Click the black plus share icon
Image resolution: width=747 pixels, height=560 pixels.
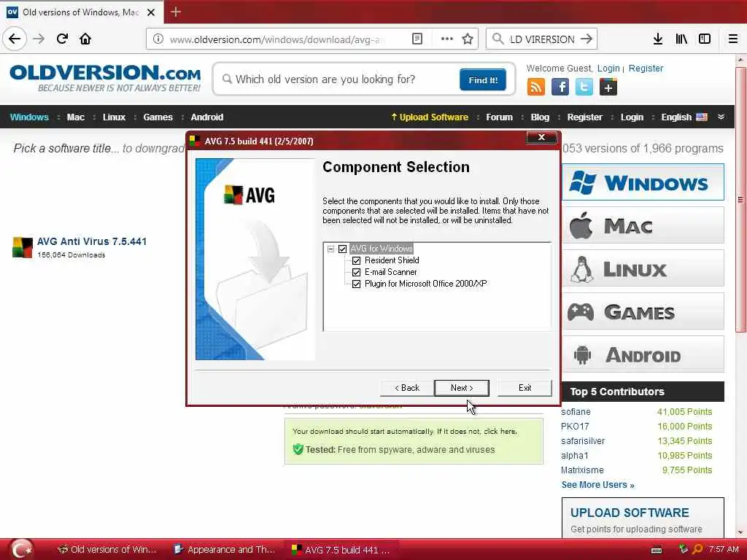click(x=608, y=87)
